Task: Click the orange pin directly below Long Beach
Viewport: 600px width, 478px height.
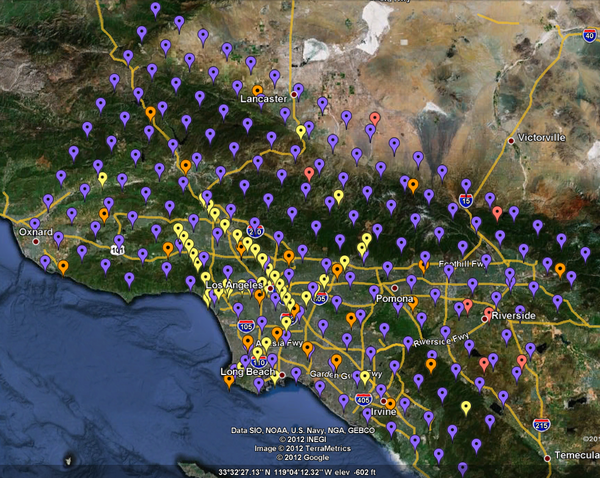Action: tap(229, 380)
